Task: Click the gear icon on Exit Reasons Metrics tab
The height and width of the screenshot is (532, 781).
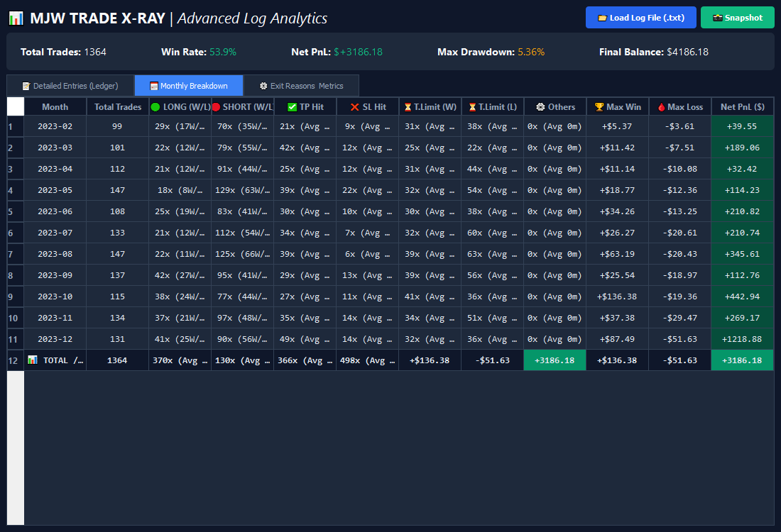Action: click(x=263, y=86)
